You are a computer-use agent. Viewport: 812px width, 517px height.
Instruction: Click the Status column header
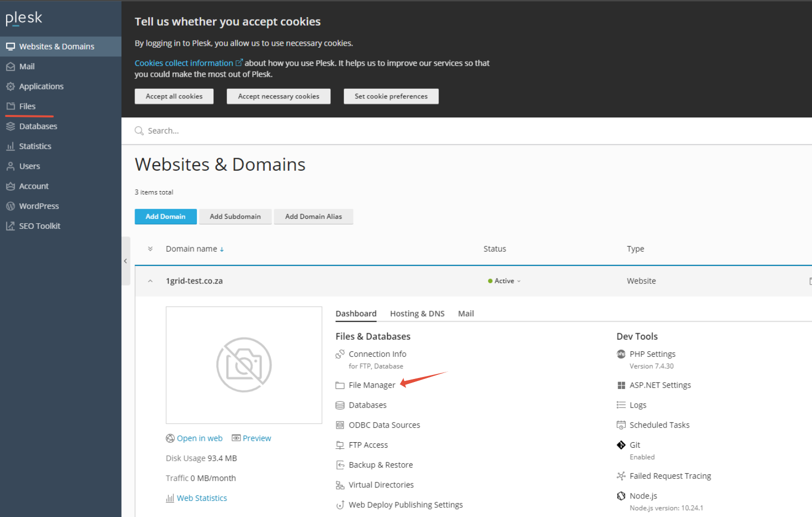click(x=495, y=249)
